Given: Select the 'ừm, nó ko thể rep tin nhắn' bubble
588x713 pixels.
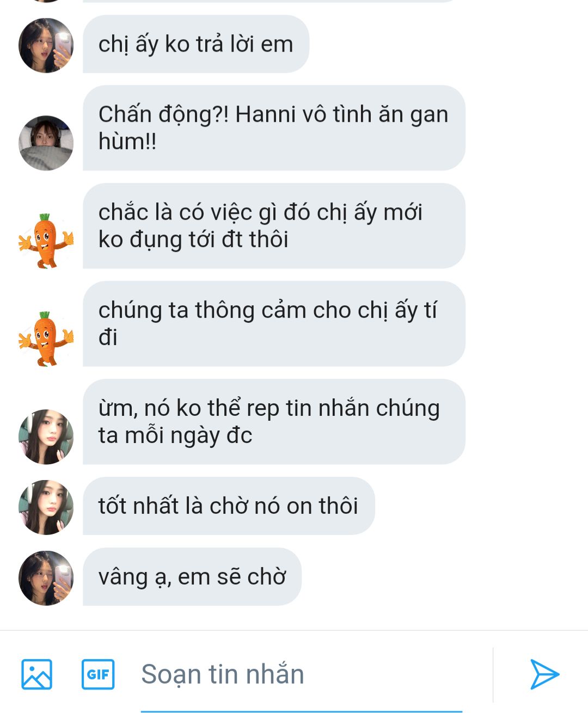Looking at the screenshot, I should click(274, 422).
